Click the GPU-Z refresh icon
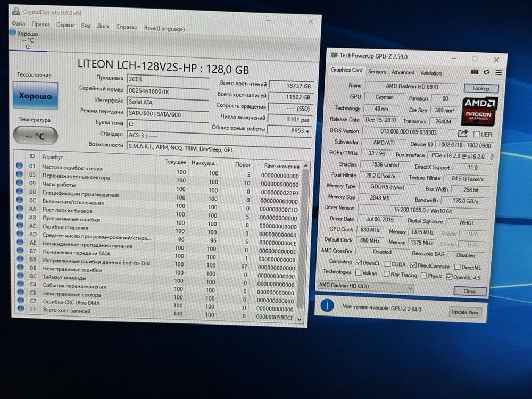 (x=487, y=72)
